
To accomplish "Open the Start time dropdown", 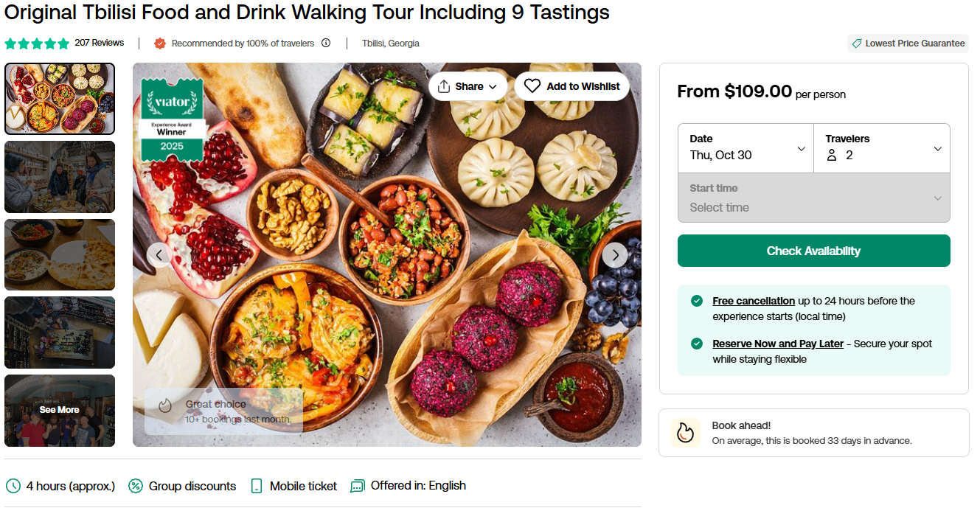I will (x=813, y=198).
